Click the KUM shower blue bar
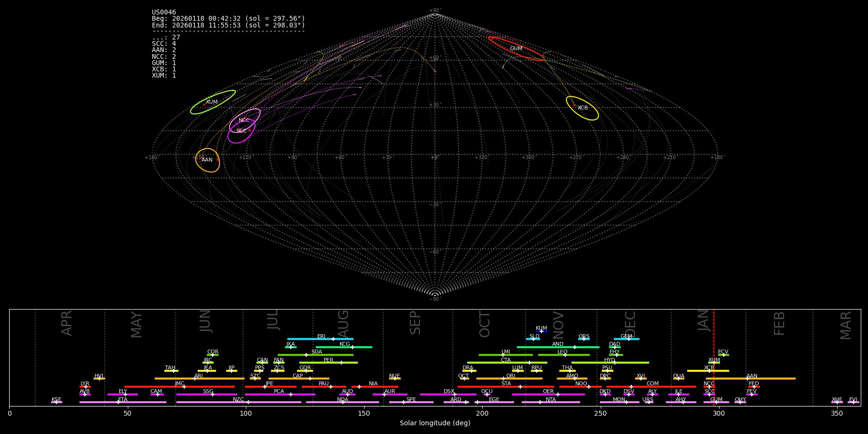Screen dimensions: 868x434 click(542, 331)
